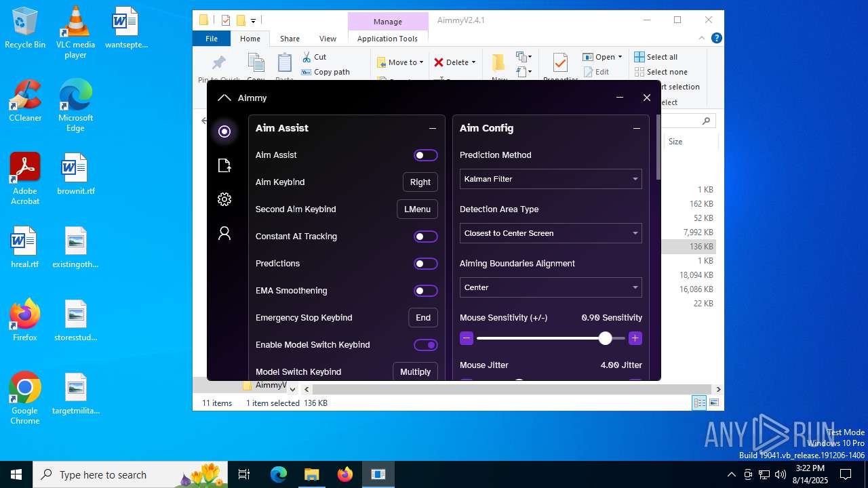Toggle Constant AI Tracking switch
This screenshot has height=488, width=868.
click(426, 237)
